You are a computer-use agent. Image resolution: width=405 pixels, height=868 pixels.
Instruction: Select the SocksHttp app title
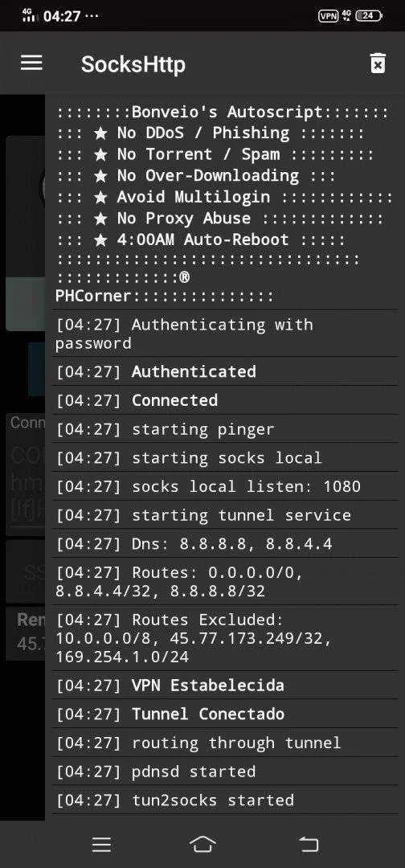pyautogui.click(x=133, y=64)
